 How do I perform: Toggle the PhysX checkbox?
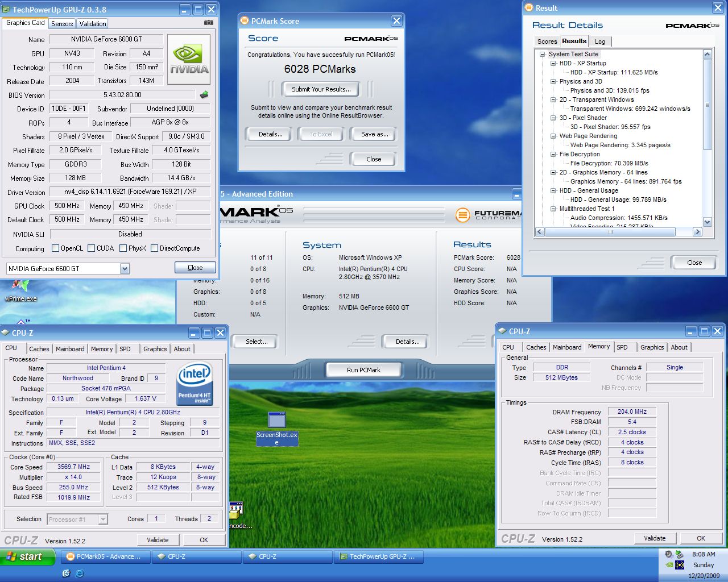tap(123, 248)
